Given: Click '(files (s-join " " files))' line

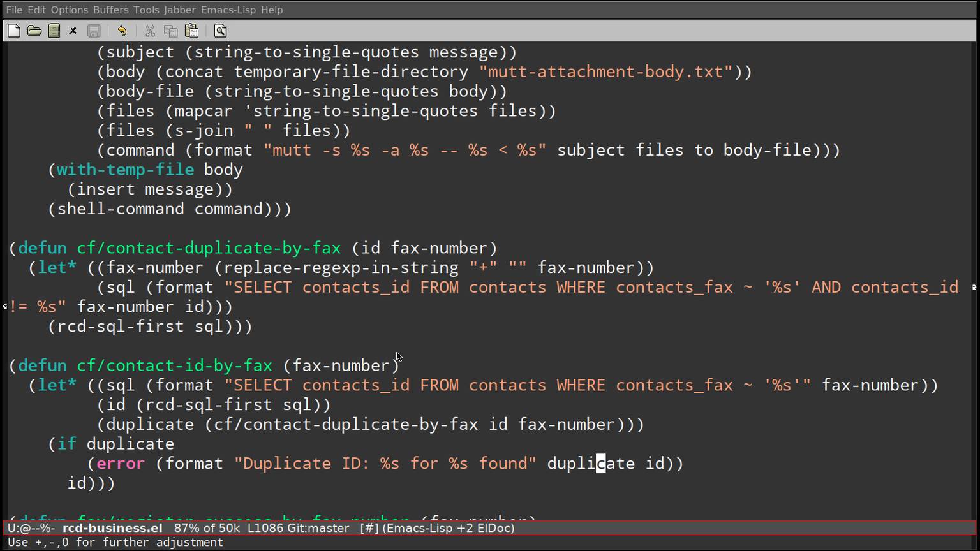Looking at the screenshot, I should coord(223,131).
